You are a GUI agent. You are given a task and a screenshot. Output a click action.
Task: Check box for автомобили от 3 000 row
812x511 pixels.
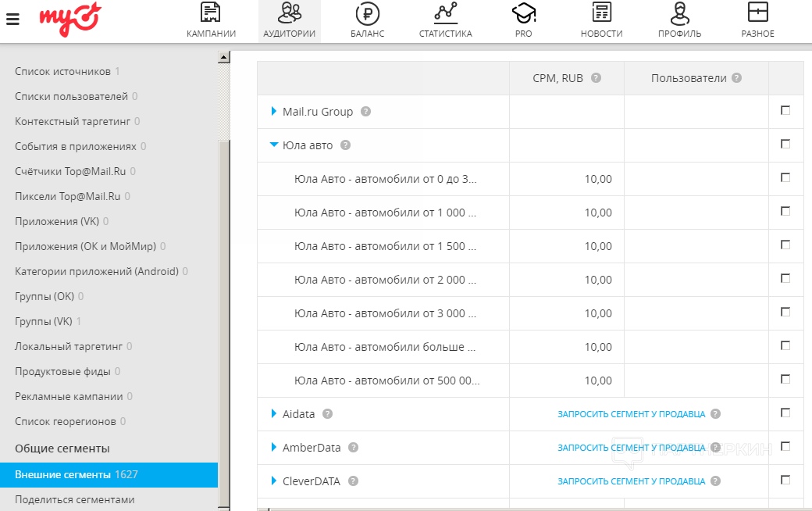pyautogui.click(x=785, y=312)
